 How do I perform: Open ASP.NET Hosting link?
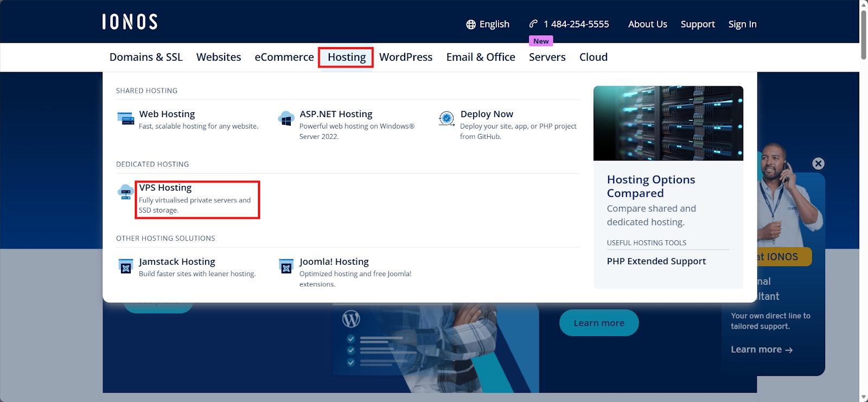click(336, 114)
